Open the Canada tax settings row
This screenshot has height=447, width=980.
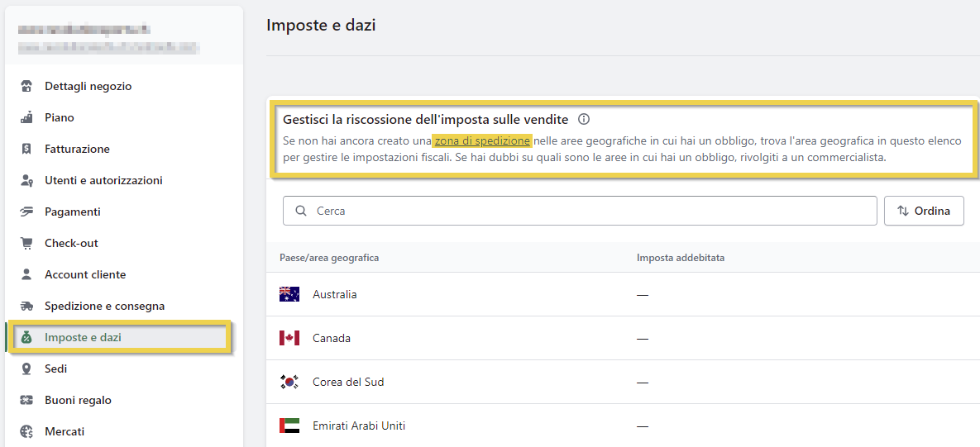(x=332, y=339)
